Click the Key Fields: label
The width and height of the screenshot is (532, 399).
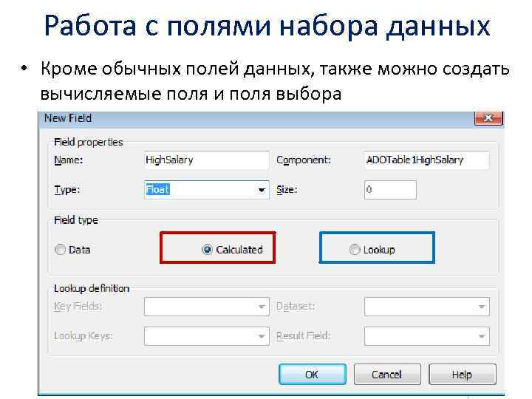point(78,307)
